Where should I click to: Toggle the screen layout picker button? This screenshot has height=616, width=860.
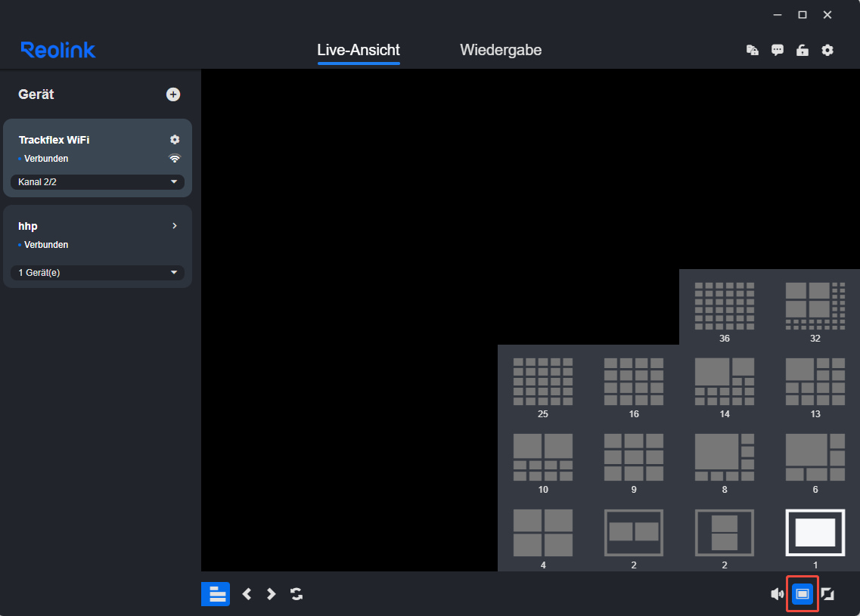click(803, 594)
